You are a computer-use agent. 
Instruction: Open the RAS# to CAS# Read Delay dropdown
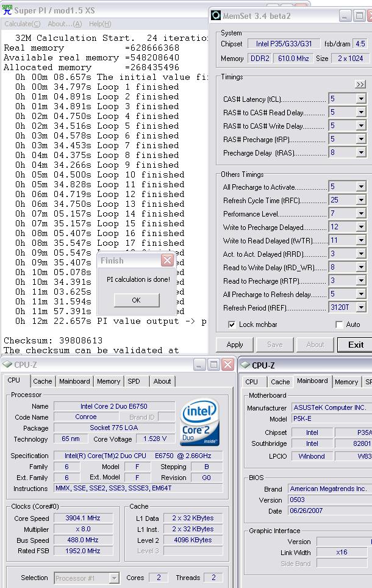361,112
